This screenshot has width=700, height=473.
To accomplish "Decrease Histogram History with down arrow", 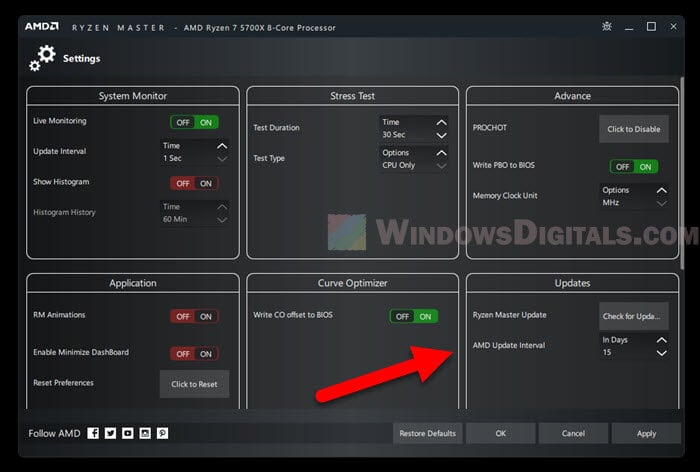I will coord(222,220).
